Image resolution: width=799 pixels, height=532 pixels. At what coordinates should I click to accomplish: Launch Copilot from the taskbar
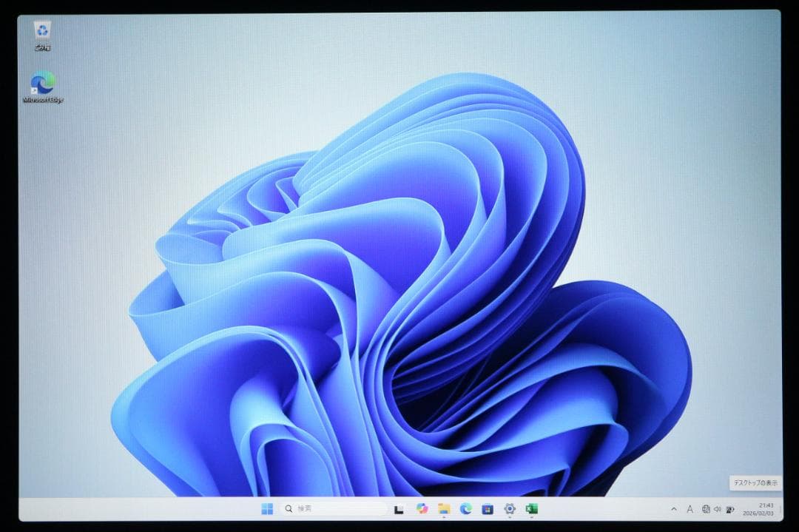[x=422, y=509]
